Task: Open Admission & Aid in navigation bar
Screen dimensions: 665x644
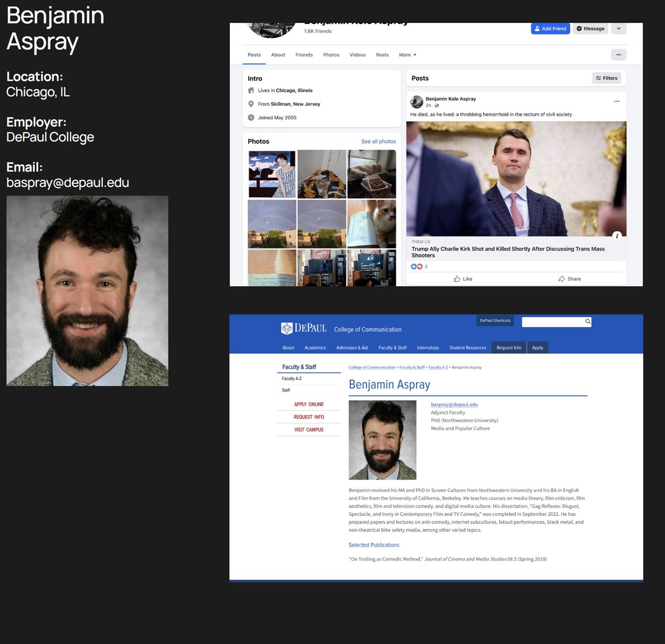Action: point(352,348)
